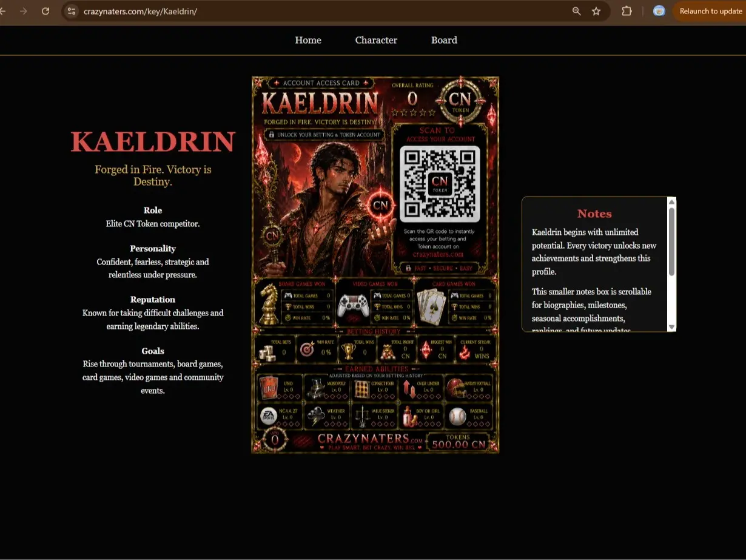Click the 'Personality' heading

coord(153,248)
